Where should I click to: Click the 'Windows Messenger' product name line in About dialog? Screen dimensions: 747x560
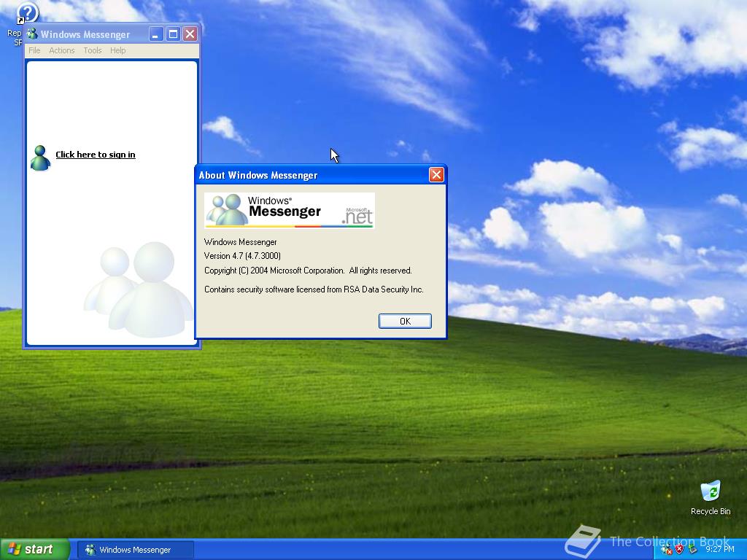click(x=240, y=242)
